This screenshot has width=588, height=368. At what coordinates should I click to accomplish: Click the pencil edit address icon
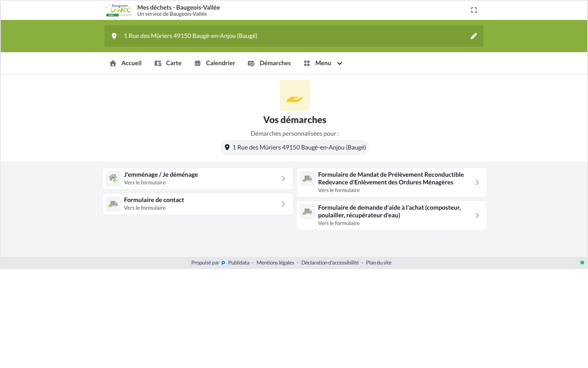474,36
